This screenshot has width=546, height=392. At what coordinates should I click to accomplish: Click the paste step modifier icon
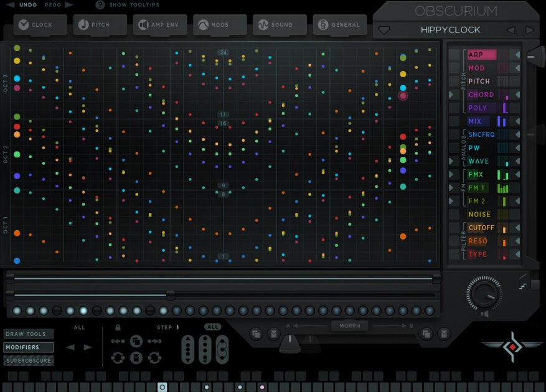tap(136, 358)
